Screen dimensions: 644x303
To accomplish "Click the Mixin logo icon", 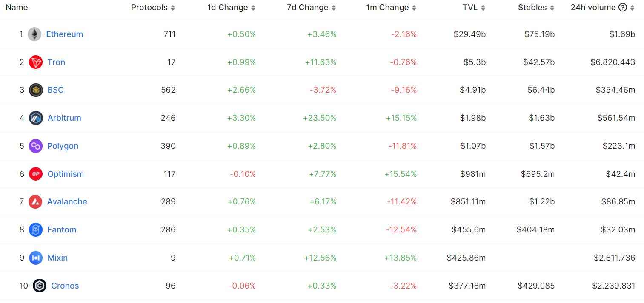I will pyautogui.click(x=36, y=258).
